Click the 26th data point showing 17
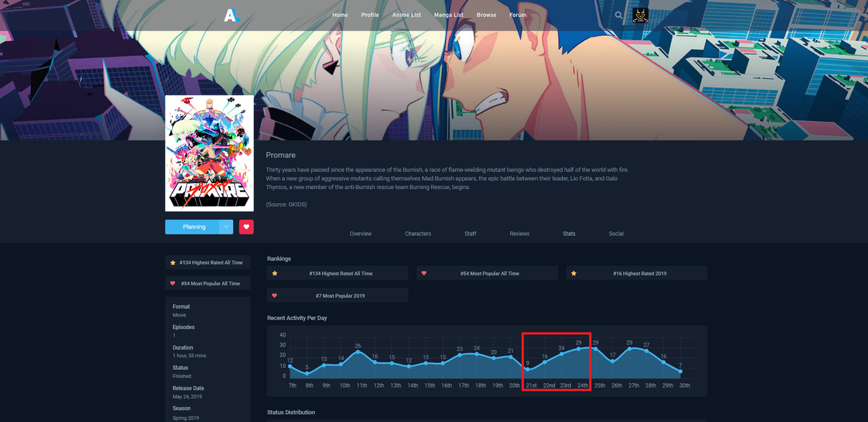This screenshot has height=422, width=868. tap(612, 361)
